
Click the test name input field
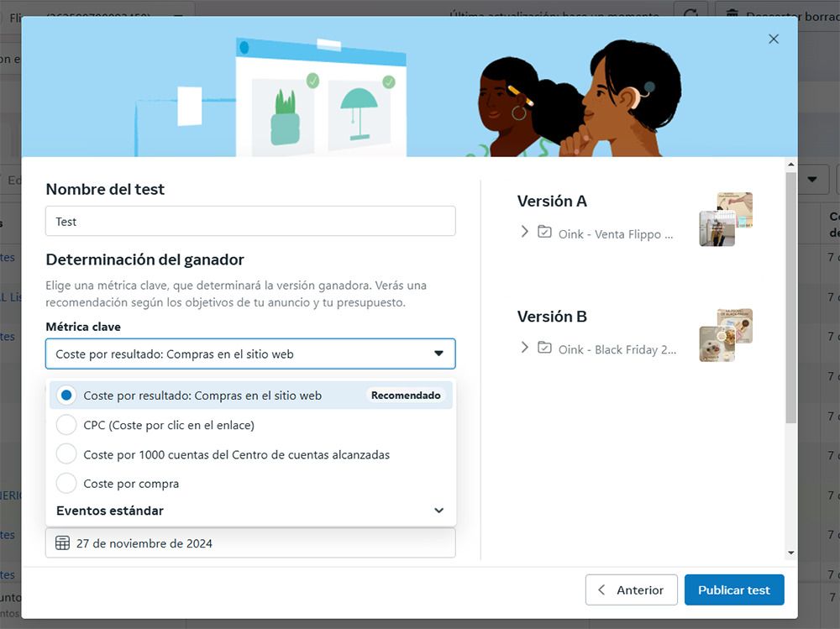(x=250, y=222)
